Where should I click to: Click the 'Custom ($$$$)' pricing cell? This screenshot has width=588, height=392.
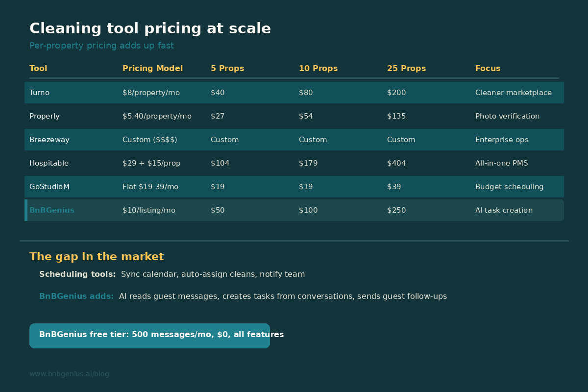click(x=150, y=140)
